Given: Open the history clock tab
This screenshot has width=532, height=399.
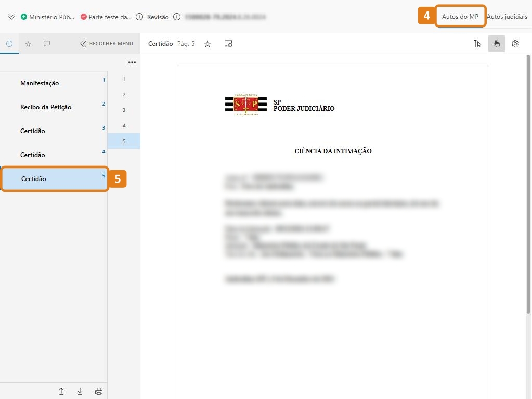Looking at the screenshot, I should [x=9, y=44].
